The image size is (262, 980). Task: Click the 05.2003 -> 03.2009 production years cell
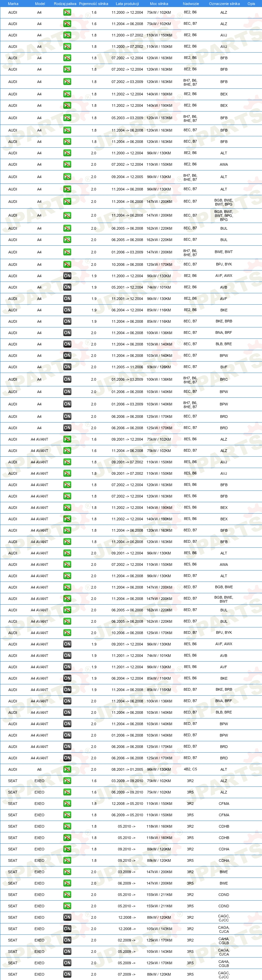click(x=127, y=118)
